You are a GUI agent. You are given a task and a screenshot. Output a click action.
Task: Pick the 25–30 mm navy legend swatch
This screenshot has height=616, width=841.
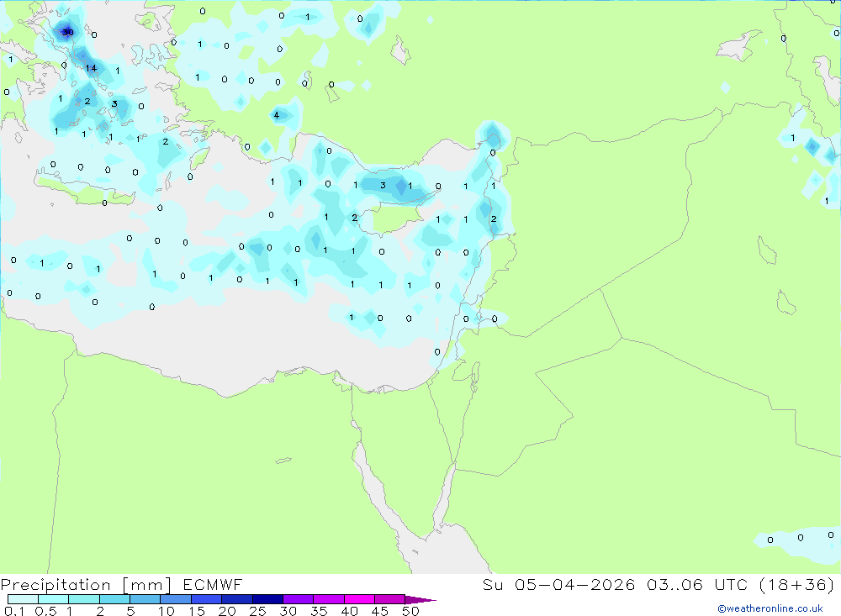coord(267,599)
